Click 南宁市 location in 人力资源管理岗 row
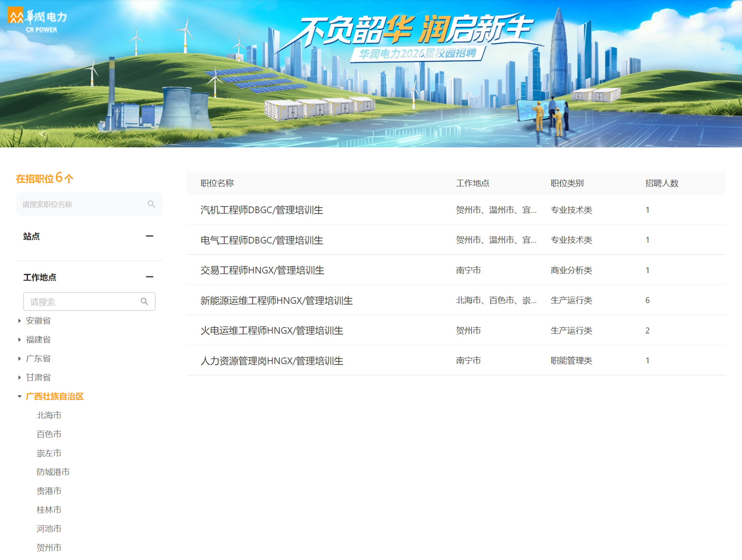Viewport: 742px width, 560px height. pyautogui.click(x=468, y=361)
